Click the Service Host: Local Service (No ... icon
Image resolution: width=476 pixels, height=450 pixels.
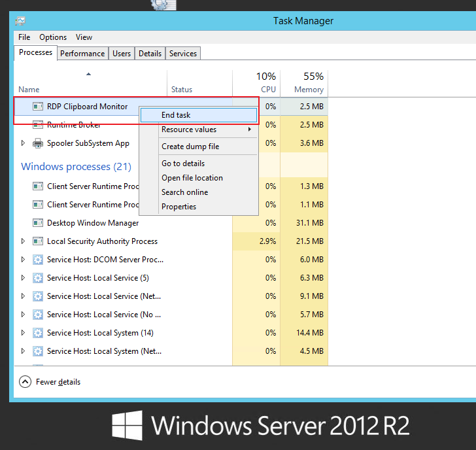(x=38, y=315)
